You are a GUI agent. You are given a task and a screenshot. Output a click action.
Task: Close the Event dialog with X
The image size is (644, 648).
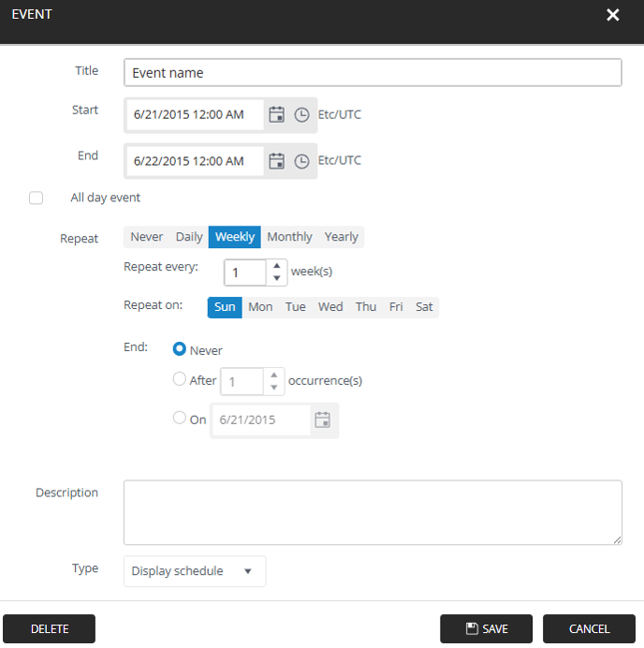(x=612, y=15)
